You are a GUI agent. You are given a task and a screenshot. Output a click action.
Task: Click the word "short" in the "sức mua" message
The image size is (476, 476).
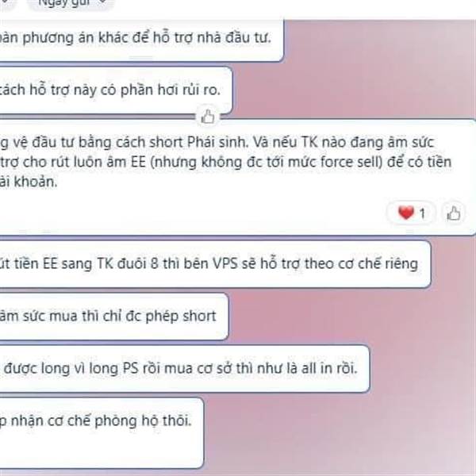(x=199, y=316)
